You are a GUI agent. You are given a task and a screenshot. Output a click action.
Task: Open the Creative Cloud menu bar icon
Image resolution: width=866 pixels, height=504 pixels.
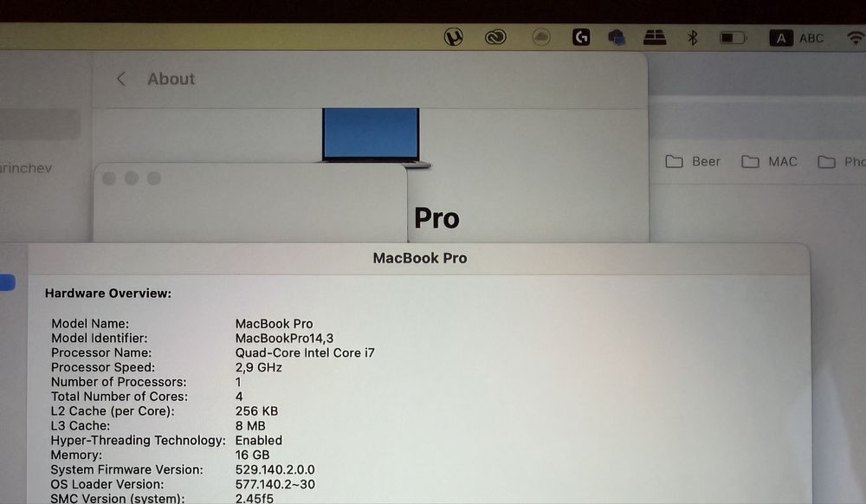point(495,37)
